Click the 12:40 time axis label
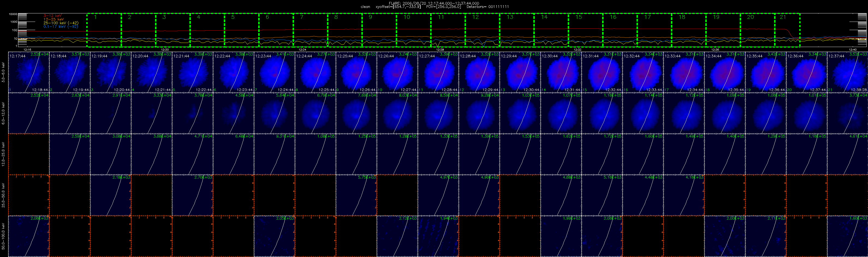The image size is (868, 257). pos(852,50)
